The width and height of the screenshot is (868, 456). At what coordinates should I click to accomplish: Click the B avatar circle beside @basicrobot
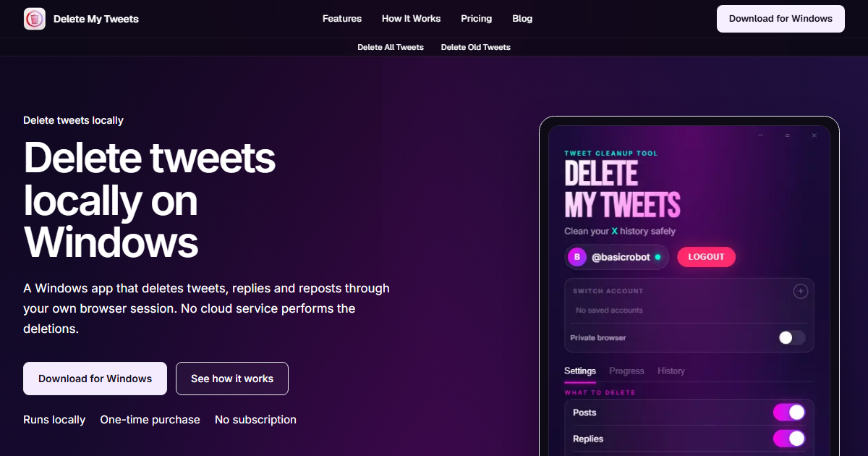[577, 257]
